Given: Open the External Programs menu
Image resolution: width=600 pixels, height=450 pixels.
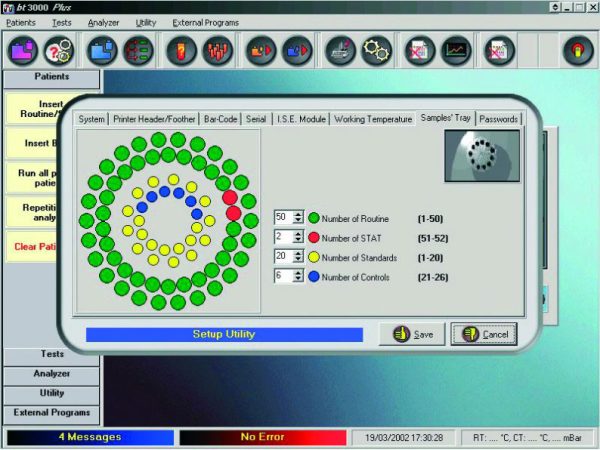Looking at the screenshot, I should (205, 23).
